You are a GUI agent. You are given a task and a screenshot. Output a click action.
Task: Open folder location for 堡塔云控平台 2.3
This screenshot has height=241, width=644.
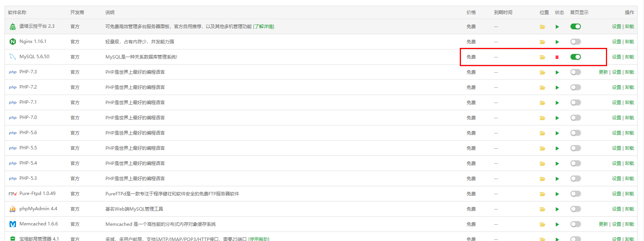click(542, 27)
